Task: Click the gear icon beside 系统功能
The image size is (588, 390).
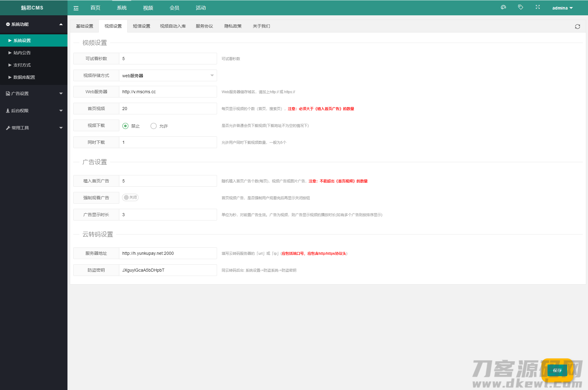Action: [8, 24]
